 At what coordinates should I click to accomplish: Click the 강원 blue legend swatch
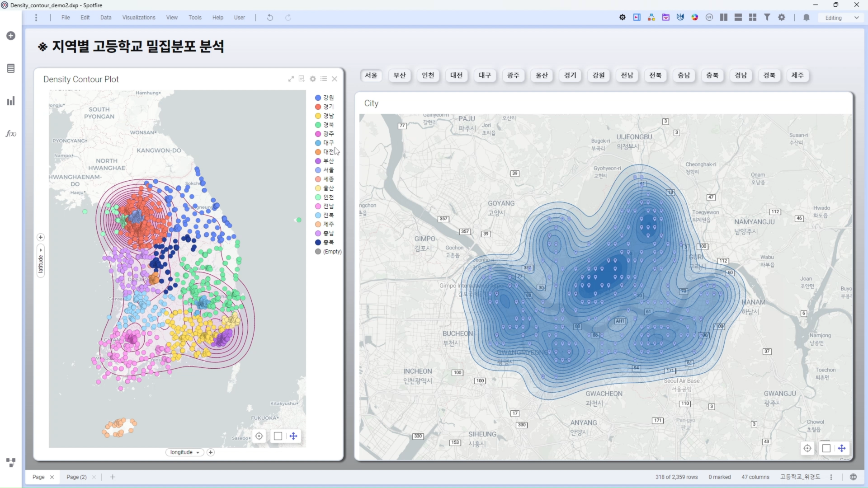(x=318, y=98)
